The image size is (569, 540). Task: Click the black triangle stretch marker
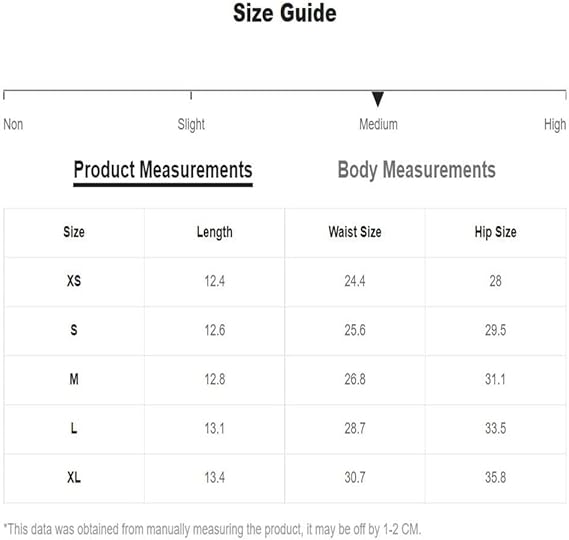point(378,99)
